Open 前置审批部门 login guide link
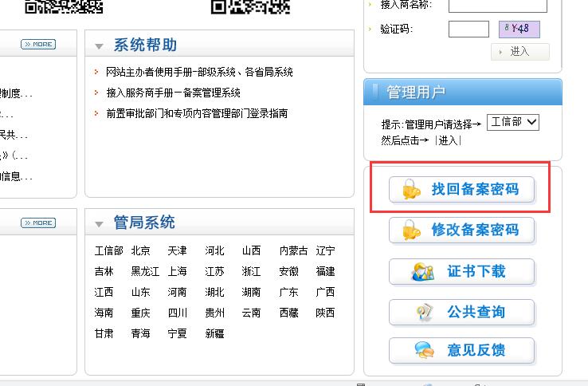Screen dimensions: 588x386 [x=197, y=113]
